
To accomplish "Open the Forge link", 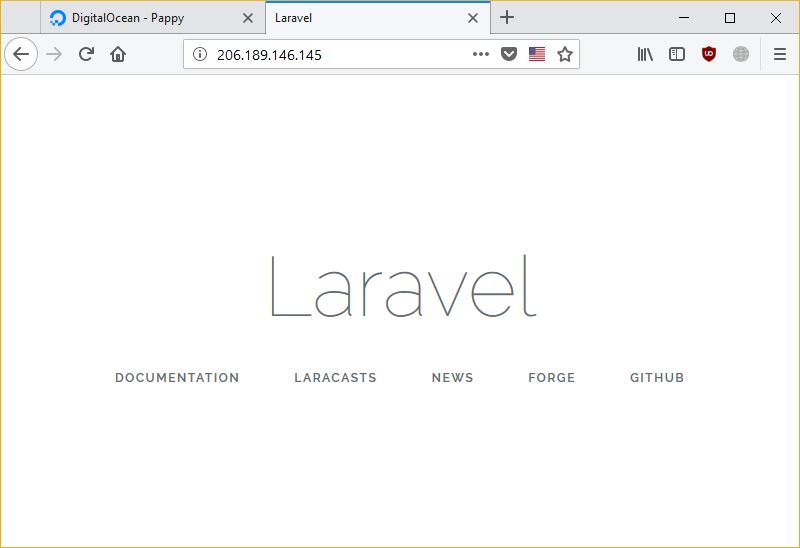I will pos(552,378).
